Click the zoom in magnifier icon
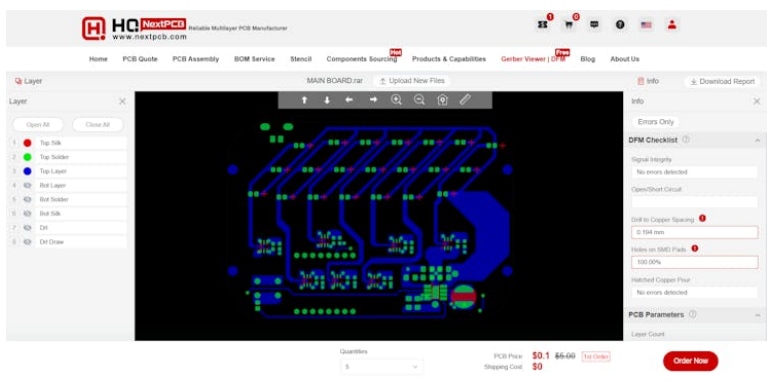This screenshot has height=391, width=776. coord(396,100)
